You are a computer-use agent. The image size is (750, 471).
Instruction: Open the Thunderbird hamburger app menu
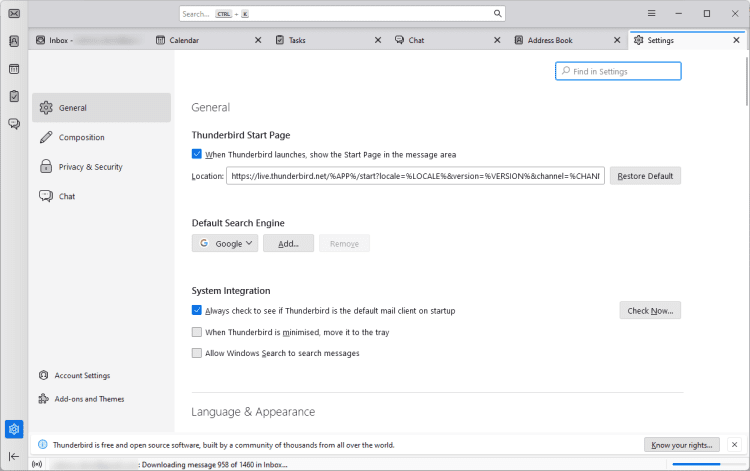point(651,13)
